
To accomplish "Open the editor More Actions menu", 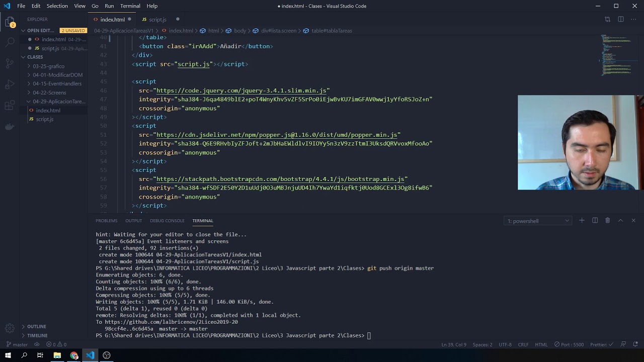I will pyautogui.click(x=633, y=20).
